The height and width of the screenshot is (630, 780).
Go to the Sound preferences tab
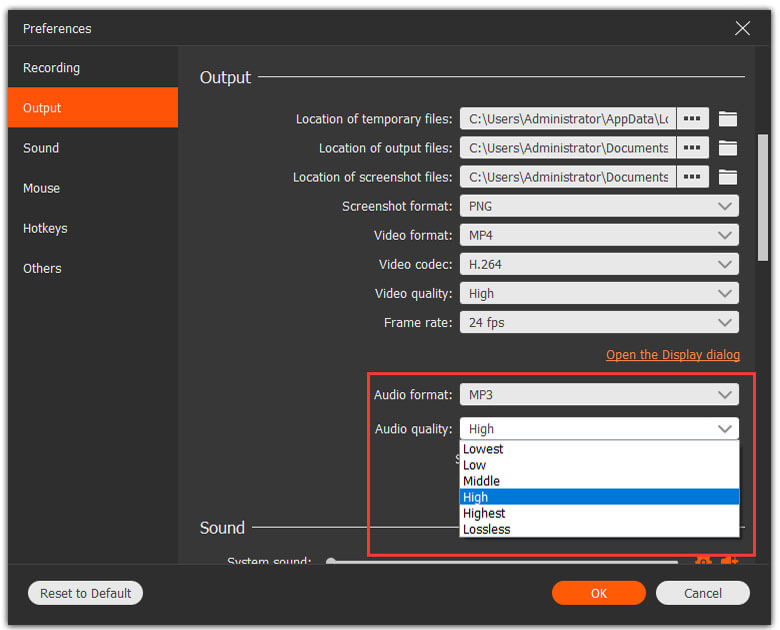pyautogui.click(x=93, y=148)
